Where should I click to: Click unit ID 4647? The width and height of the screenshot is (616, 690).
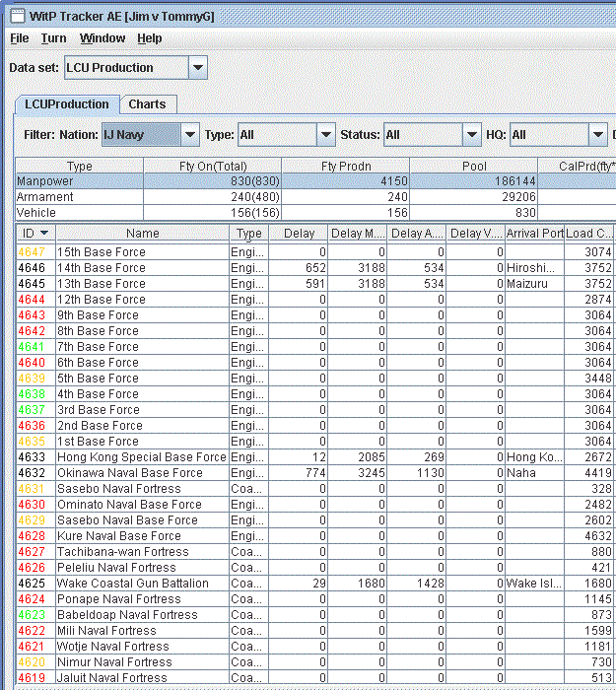tap(32, 252)
